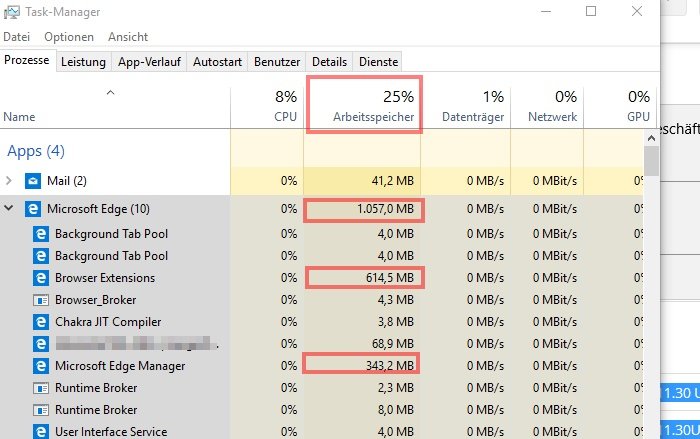The width and height of the screenshot is (700, 439).
Task: Click the Task-Manager title bar icon
Action: (x=11, y=12)
